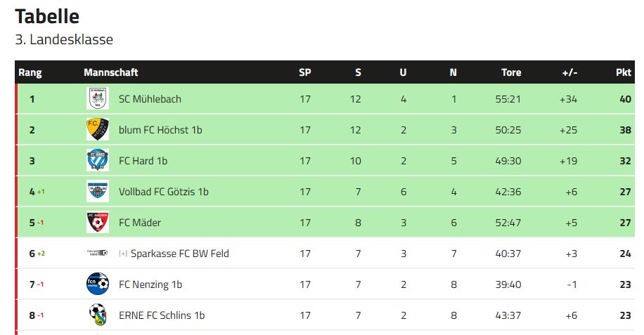This screenshot has height=335, width=644.
Task: Click the Mannschaft column header
Action: point(110,72)
